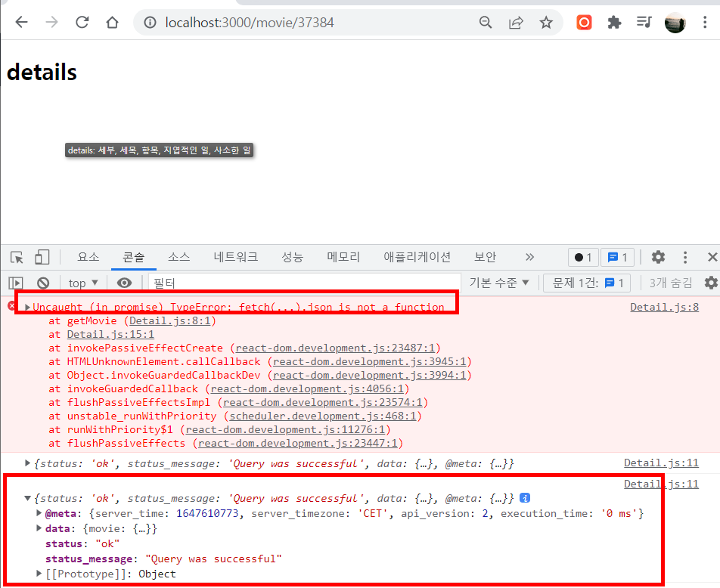Screen dimensions: 720x588
Task: Click the details page heading
Action: 42,72
